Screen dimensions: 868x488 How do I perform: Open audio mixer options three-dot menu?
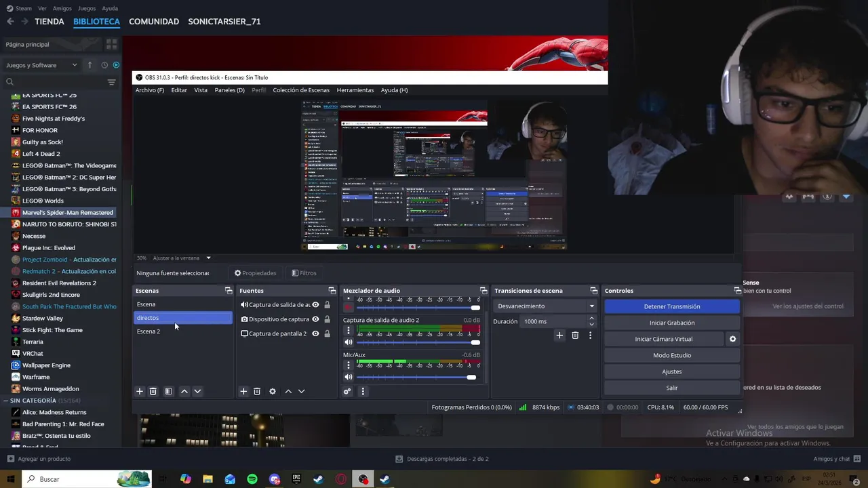pos(363,391)
